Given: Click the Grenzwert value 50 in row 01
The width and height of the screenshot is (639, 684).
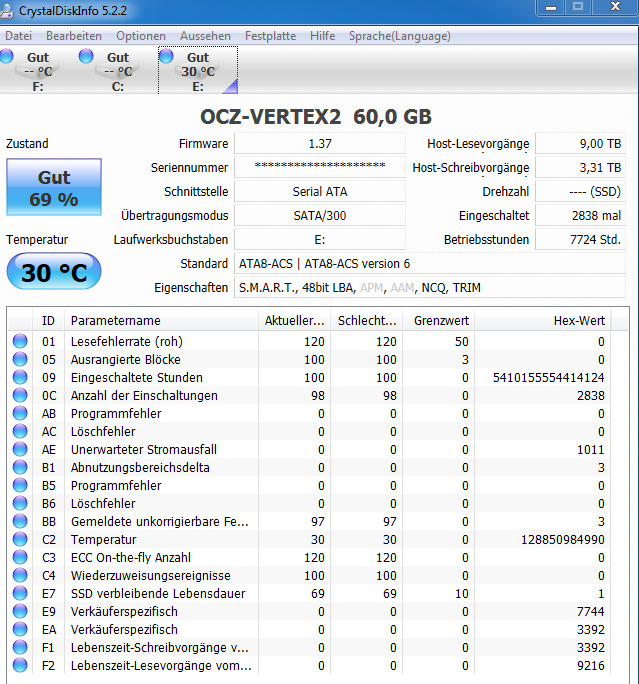Looking at the screenshot, I should [x=461, y=342].
